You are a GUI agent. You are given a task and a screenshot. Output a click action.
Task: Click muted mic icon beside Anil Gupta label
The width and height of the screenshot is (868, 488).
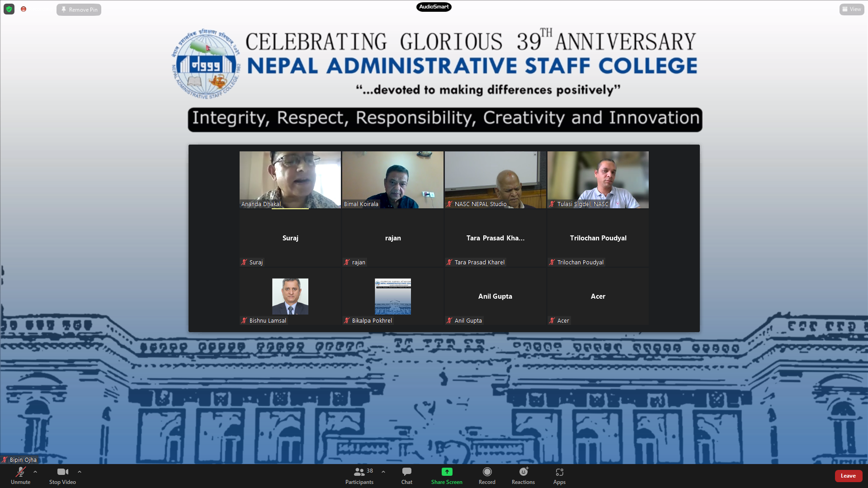click(x=449, y=320)
